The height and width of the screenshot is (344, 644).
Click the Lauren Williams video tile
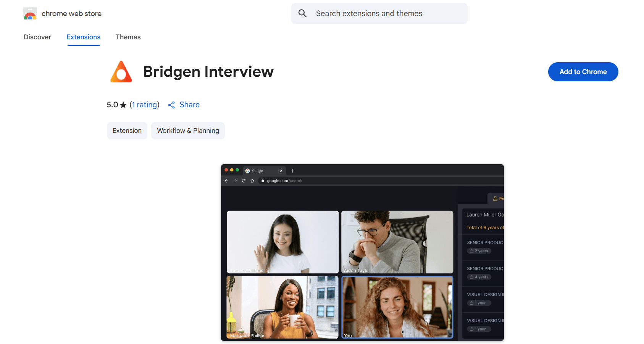click(x=283, y=242)
